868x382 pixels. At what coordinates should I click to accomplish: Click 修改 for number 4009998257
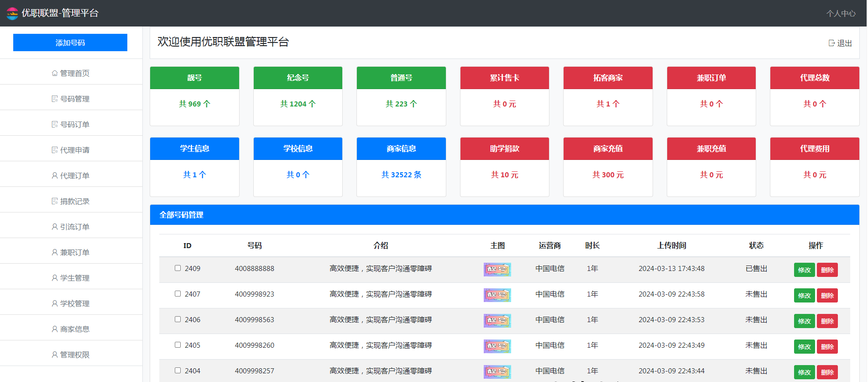click(x=804, y=372)
